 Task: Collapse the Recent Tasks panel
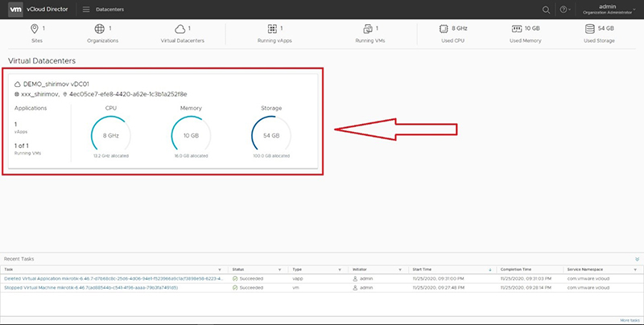click(637, 259)
